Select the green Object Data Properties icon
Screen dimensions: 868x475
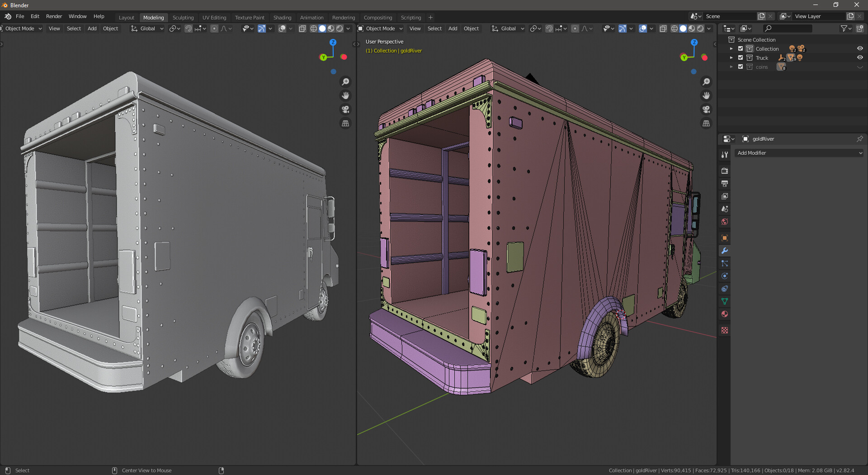pos(724,301)
